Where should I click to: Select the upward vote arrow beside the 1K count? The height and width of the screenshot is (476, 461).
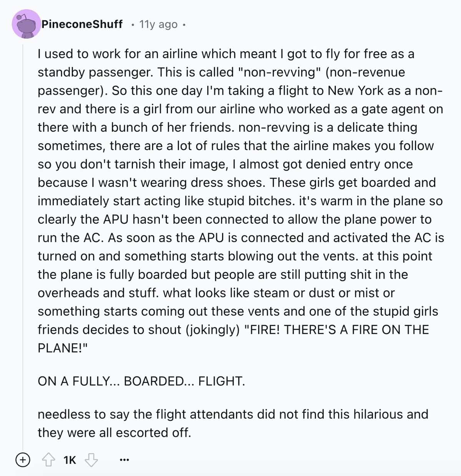[49, 459]
